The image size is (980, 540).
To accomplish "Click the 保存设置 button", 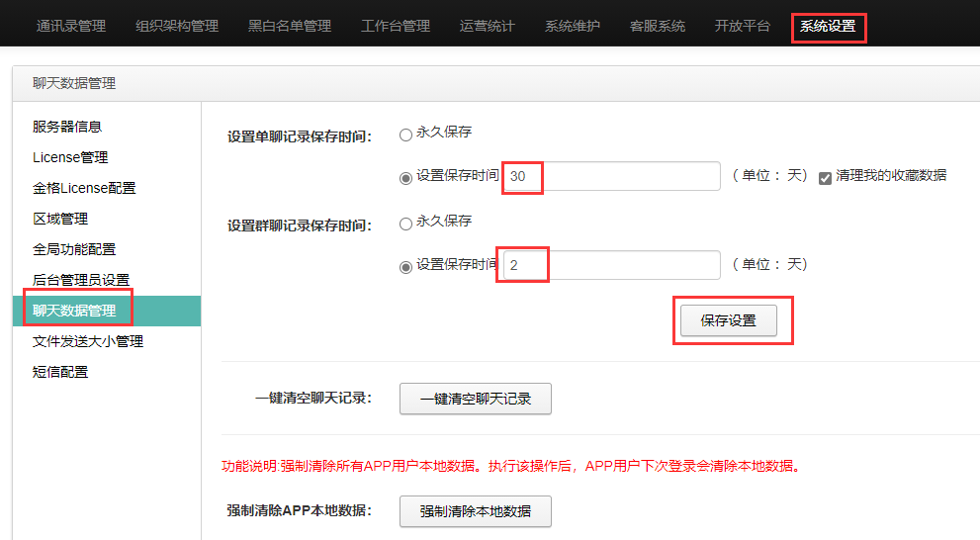I will pos(728,320).
